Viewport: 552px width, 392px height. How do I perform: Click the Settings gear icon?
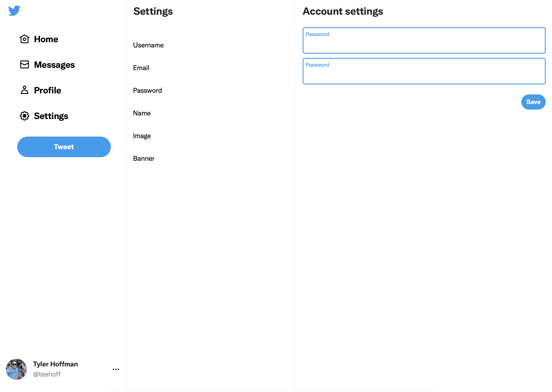[24, 116]
